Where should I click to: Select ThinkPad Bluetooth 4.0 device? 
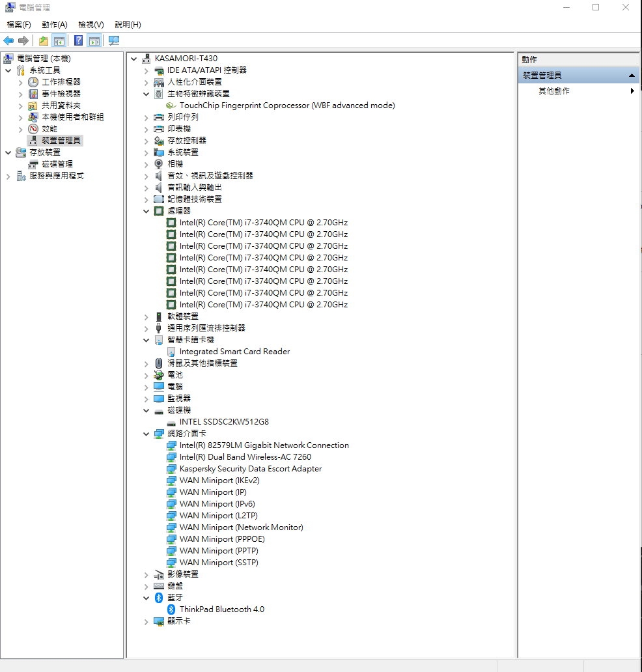[221, 609]
